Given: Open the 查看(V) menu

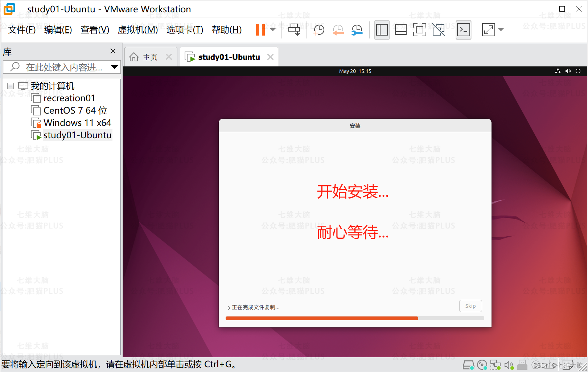Looking at the screenshot, I should coord(95,30).
